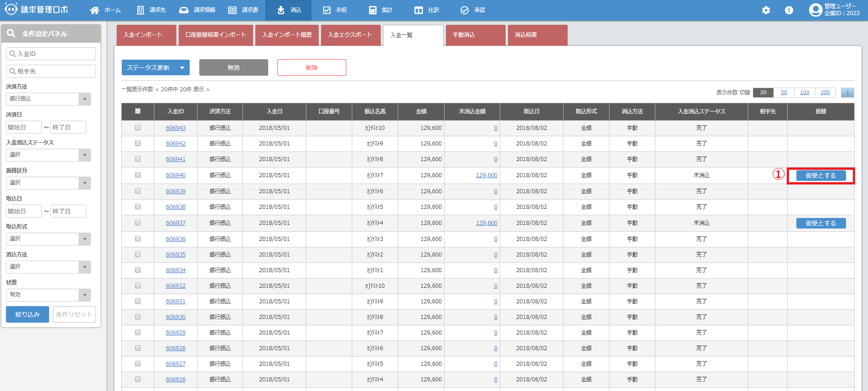Viewport: 868px width, 391px height.
Task: Check the row checkbox for 606937
Action: [138, 223]
